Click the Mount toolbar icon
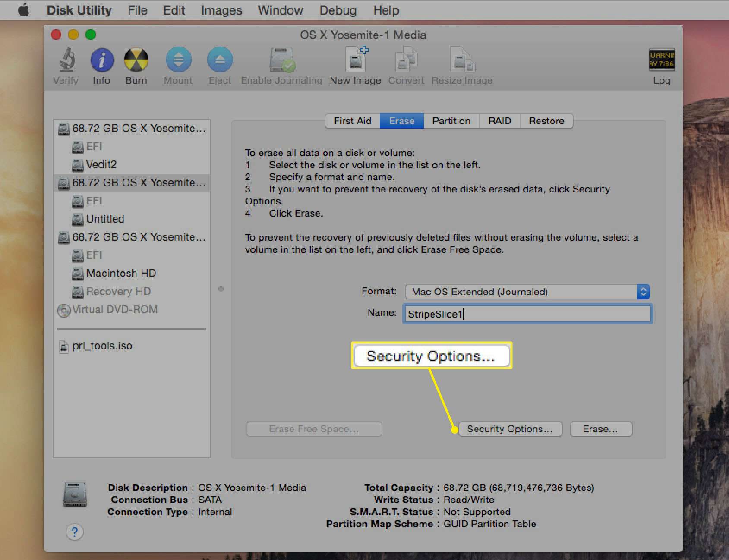Screen dimensions: 729x560 (x=178, y=60)
